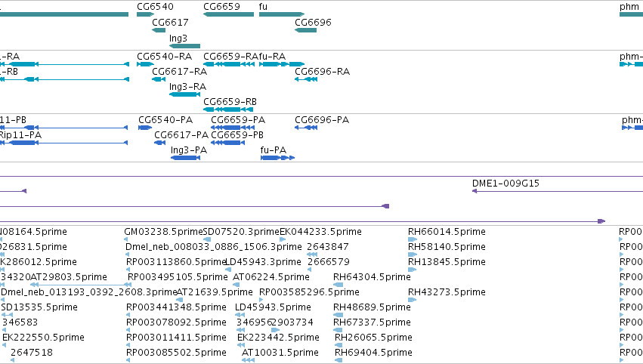Select the CG6617-RA transcript label
The image size is (643, 364).
click(180, 71)
